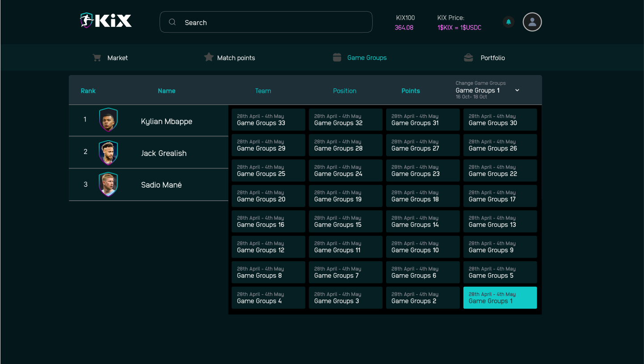Open the user profile avatar
Image resolution: width=644 pixels, height=364 pixels.
(532, 22)
